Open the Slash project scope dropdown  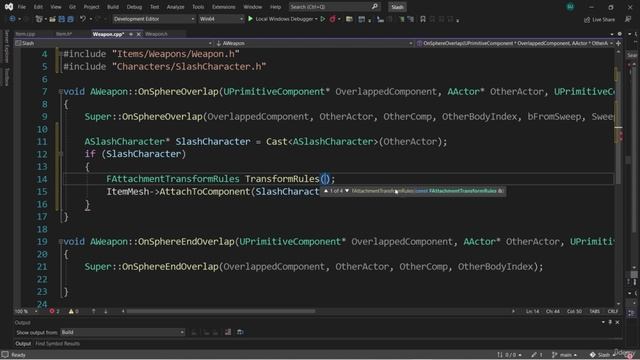tap(114, 43)
